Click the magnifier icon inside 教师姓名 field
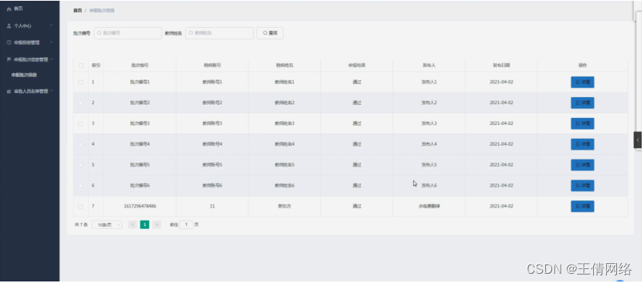Image resolution: width=644 pixels, height=283 pixels. (191, 33)
